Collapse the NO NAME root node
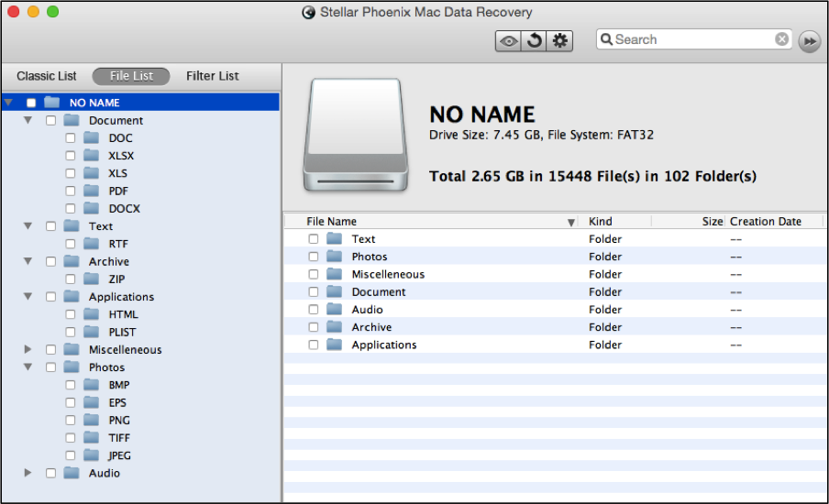 (x=8, y=102)
